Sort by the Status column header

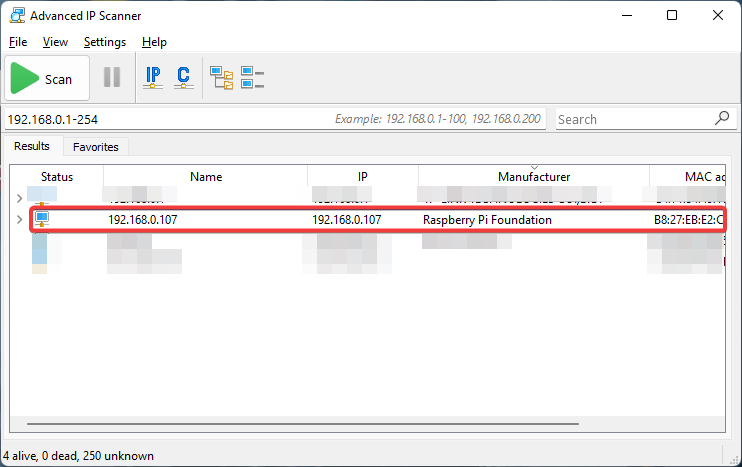tap(57, 177)
